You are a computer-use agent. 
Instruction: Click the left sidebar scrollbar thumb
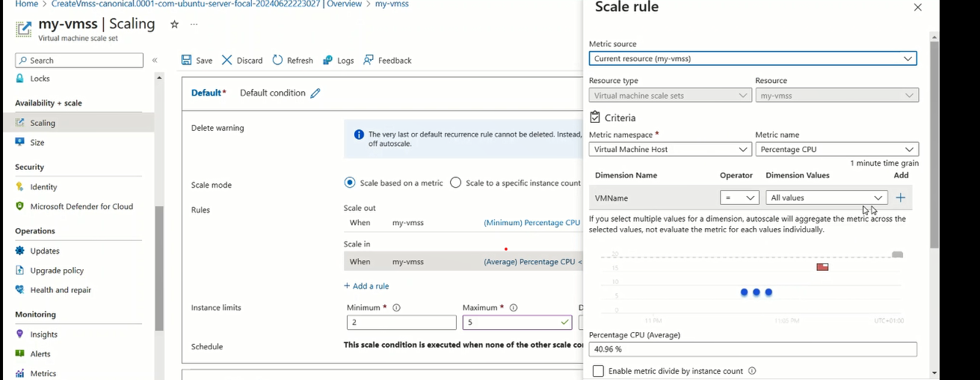[x=159, y=268]
